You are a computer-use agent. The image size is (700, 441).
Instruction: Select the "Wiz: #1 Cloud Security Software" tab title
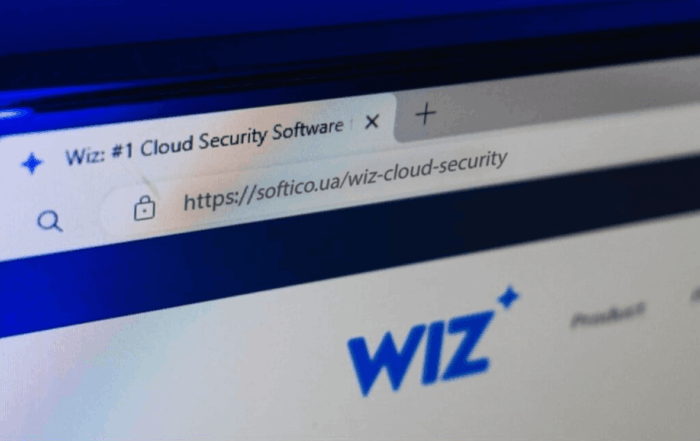click(204, 142)
